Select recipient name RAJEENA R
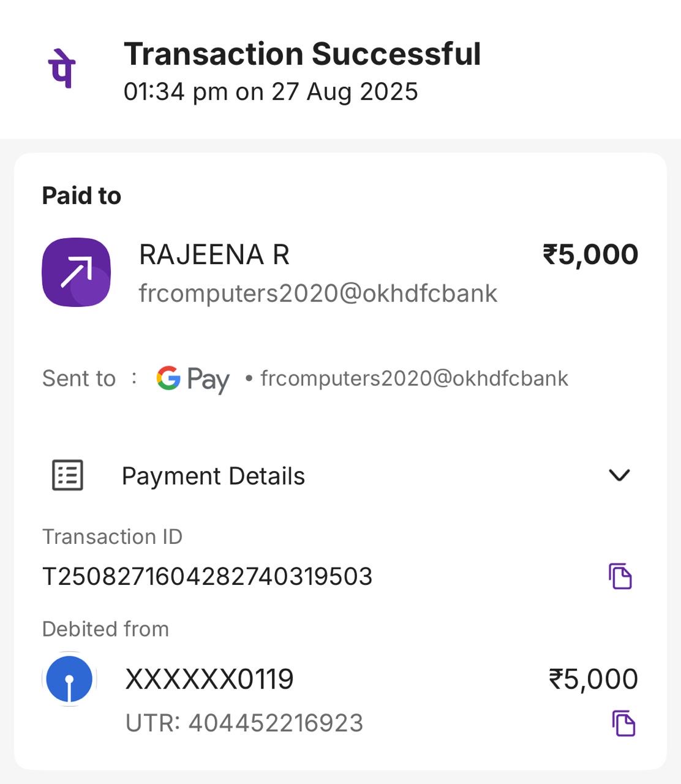Viewport: 681px width, 784px height. click(x=214, y=255)
